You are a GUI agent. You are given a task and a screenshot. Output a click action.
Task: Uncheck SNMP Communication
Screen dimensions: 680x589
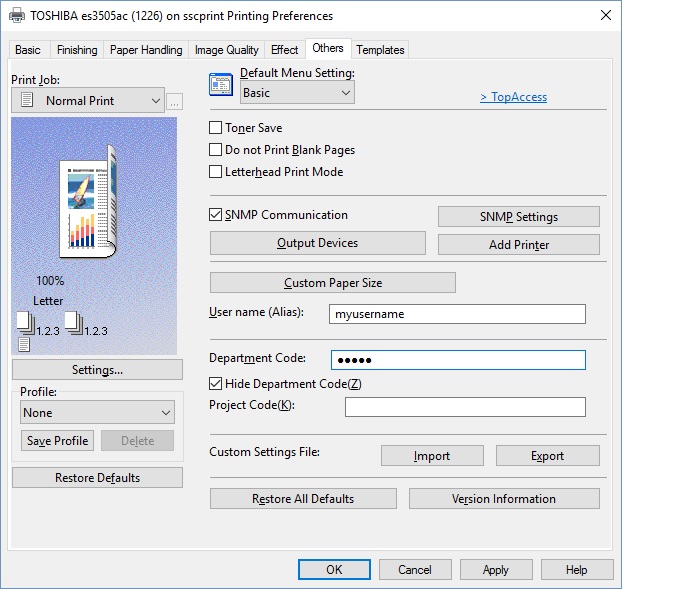(x=216, y=214)
